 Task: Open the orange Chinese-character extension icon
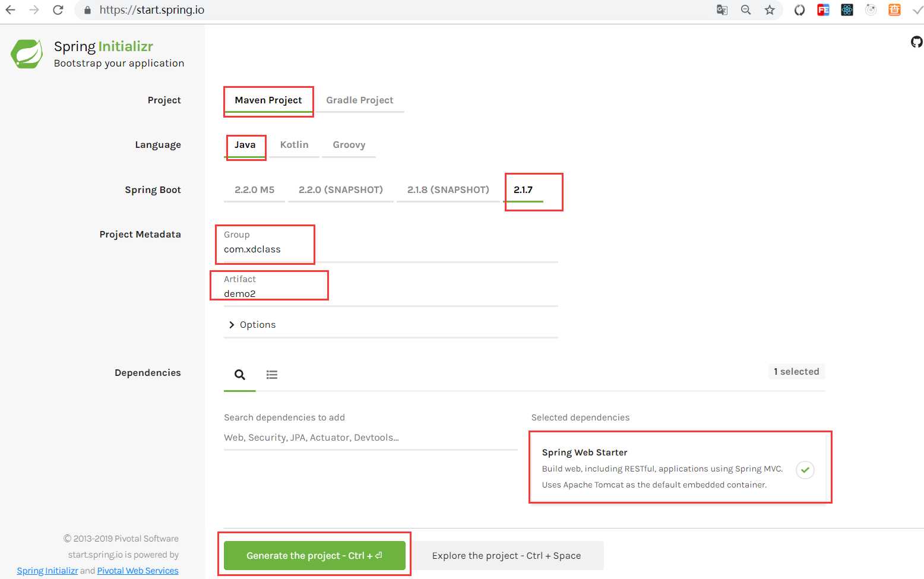point(894,10)
